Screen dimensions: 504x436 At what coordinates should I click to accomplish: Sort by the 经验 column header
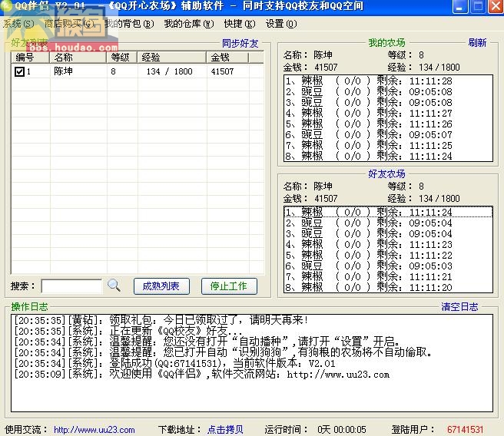[x=171, y=58]
